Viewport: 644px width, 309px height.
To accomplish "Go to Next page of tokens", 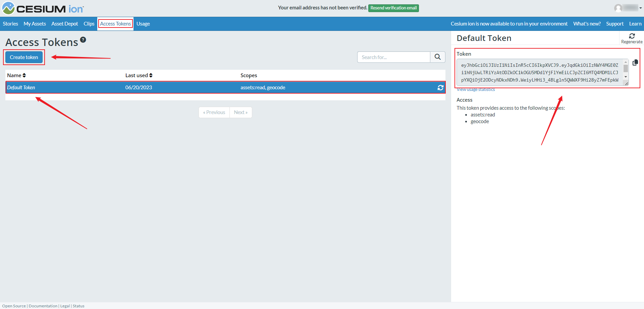I will (241, 112).
